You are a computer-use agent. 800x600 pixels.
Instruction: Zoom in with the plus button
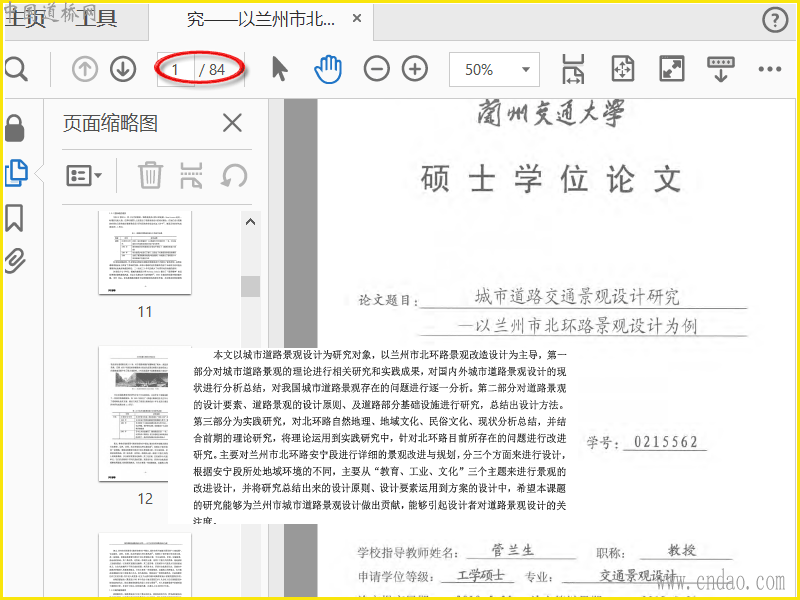pyautogui.click(x=415, y=69)
